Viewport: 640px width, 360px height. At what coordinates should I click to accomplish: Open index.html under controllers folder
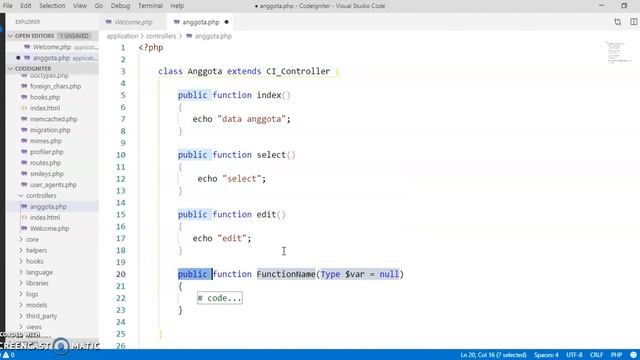click(44, 218)
